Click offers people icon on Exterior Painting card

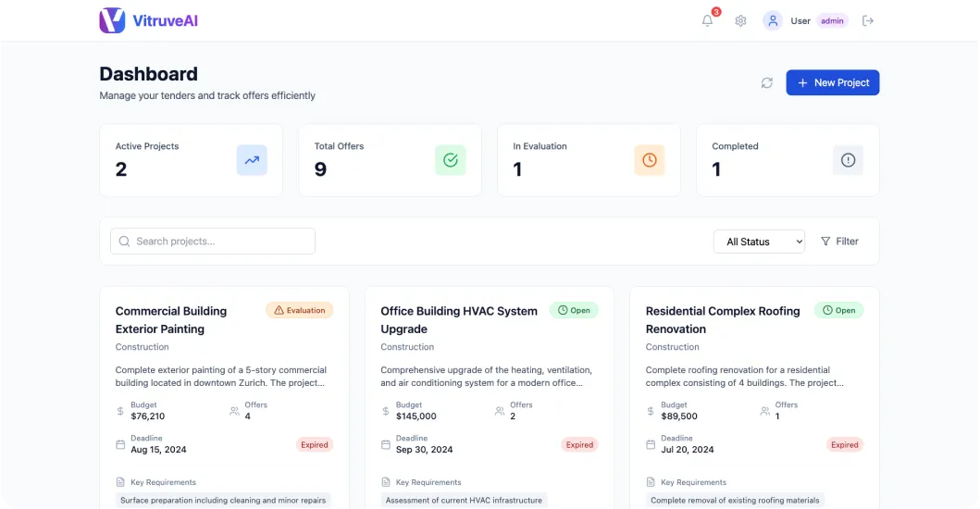tap(234, 411)
